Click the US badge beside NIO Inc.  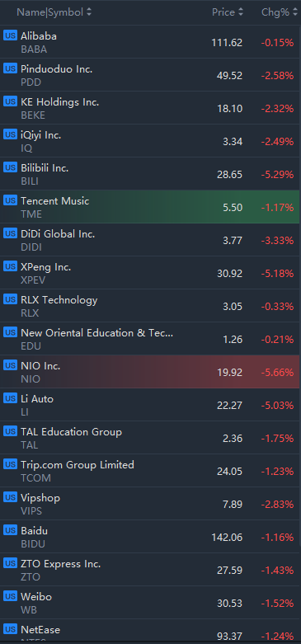10,365
